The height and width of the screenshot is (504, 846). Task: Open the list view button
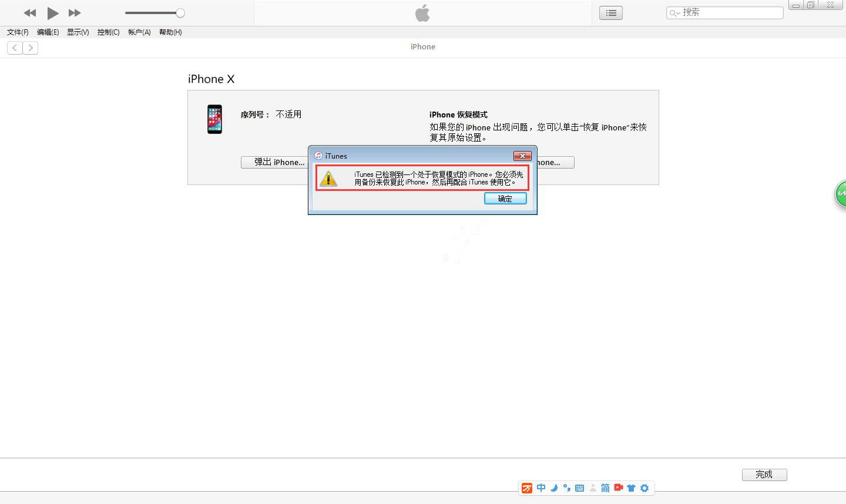tap(611, 13)
